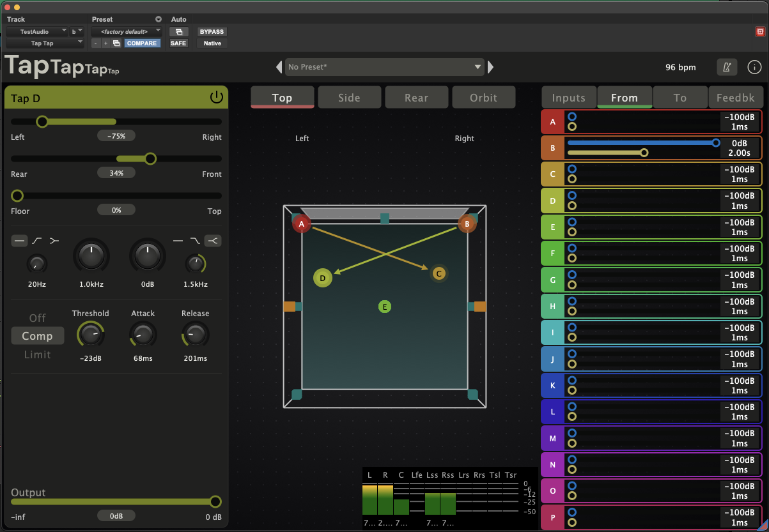Click the preset plus button
The width and height of the screenshot is (769, 532).
(x=105, y=43)
